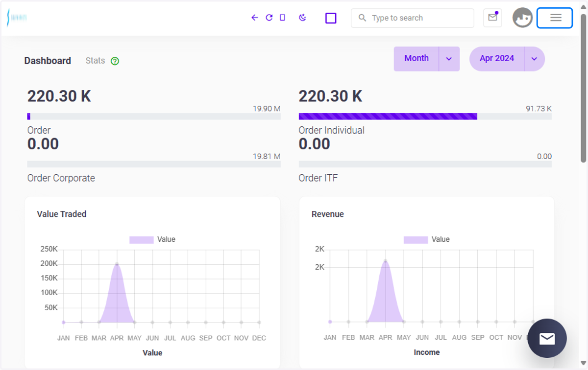Click APR data point in Revenue chart
This screenshot has height=370, width=588.
[386, 261]
